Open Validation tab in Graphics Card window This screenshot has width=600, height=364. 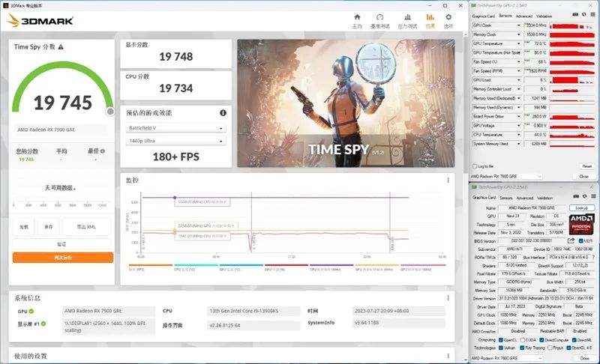544,198
